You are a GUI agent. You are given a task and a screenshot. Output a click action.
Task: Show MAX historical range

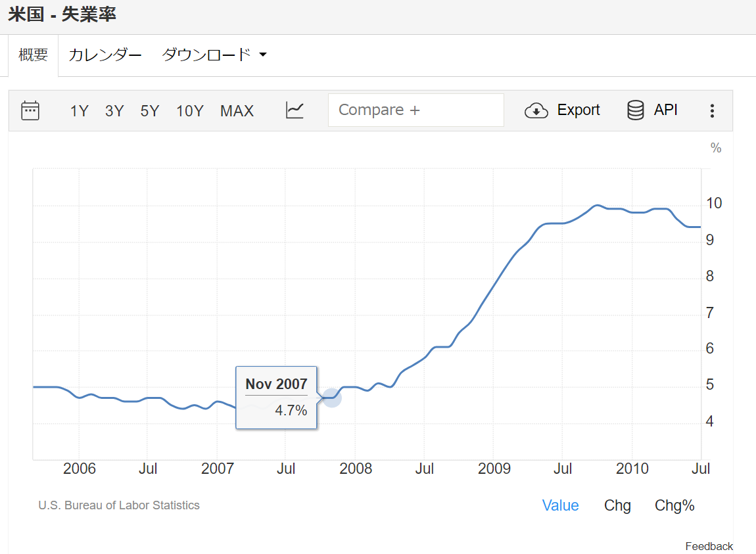(237, 111)
